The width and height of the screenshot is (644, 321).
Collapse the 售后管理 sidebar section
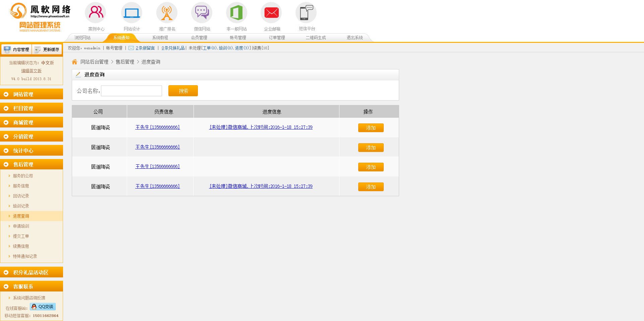click(32, 164)
